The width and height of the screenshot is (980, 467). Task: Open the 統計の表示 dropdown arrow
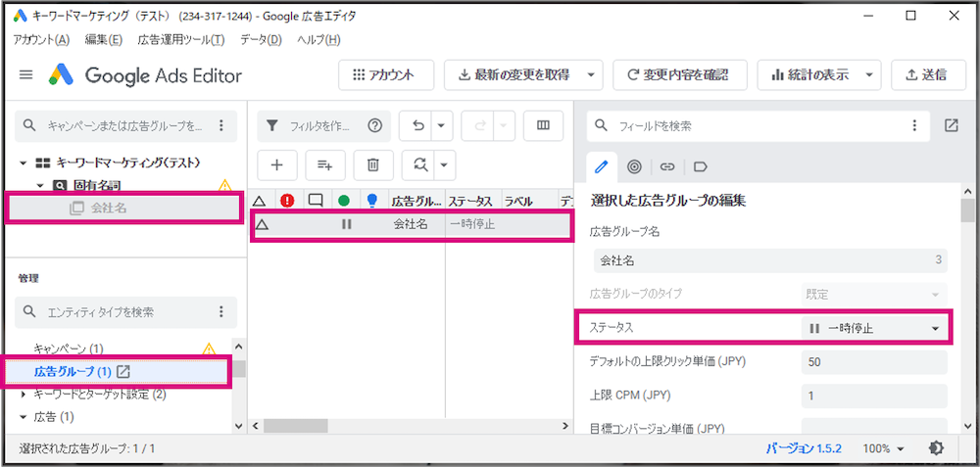point(869,75)
